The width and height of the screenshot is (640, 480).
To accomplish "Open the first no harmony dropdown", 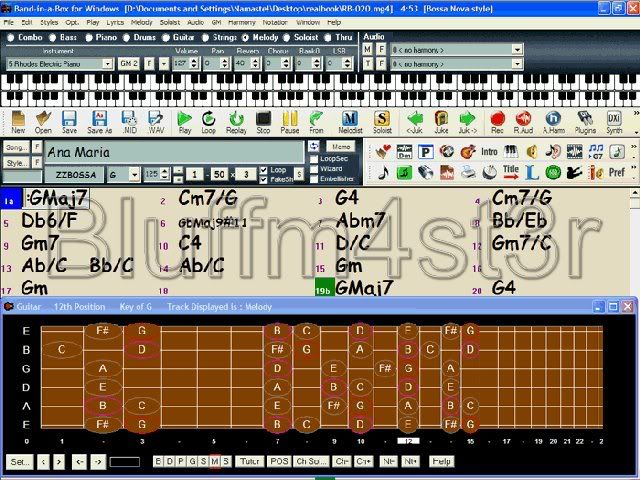I will [x=517, y=50].
